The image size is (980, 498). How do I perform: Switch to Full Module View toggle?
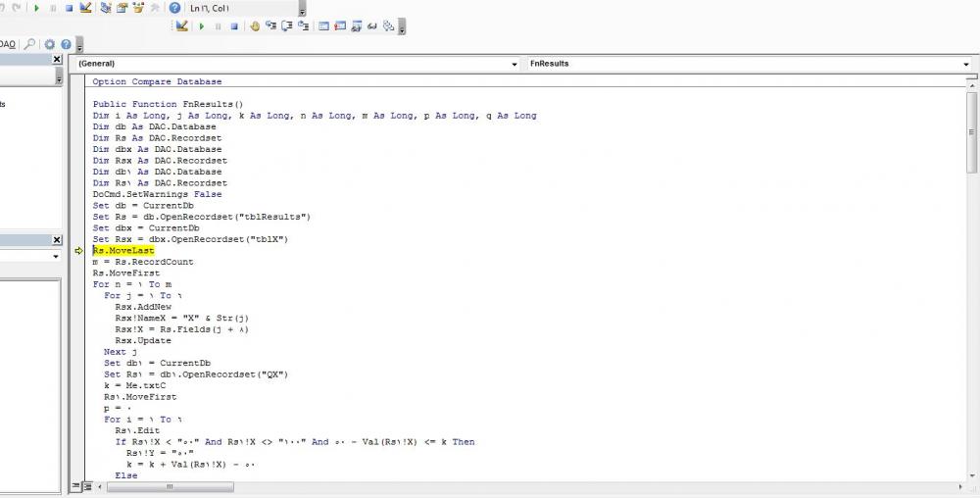point(87,486)
